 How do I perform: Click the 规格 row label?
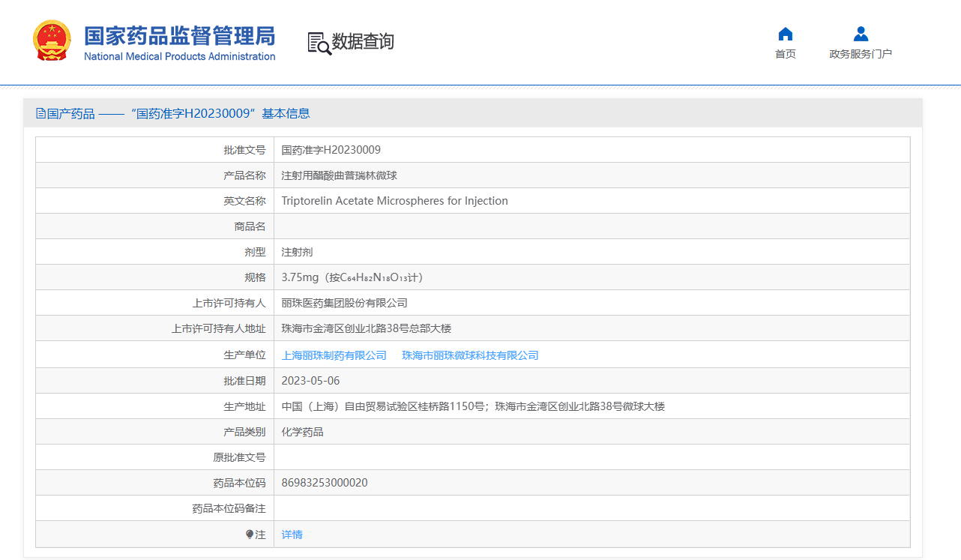(x=255, y=277)
